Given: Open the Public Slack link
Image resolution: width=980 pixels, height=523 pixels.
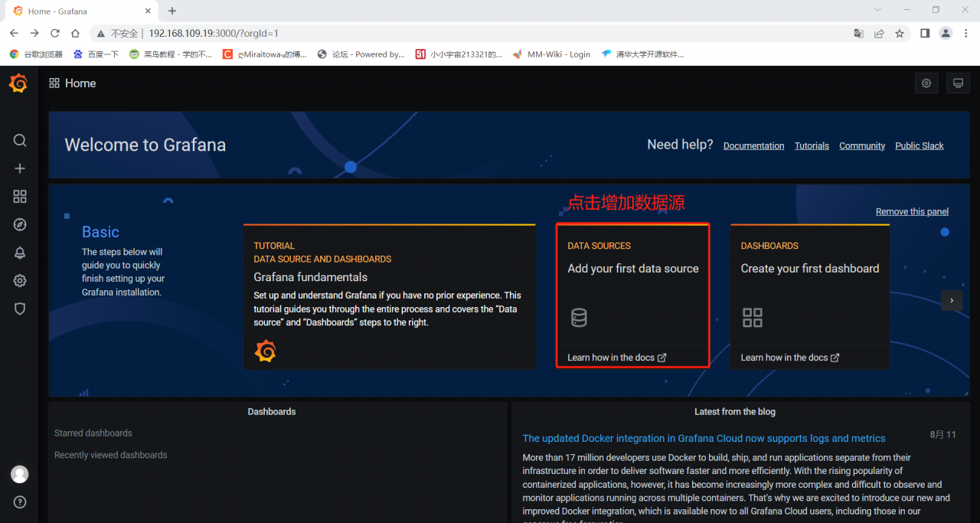Looking at the screenshot, I should point(920,145).
